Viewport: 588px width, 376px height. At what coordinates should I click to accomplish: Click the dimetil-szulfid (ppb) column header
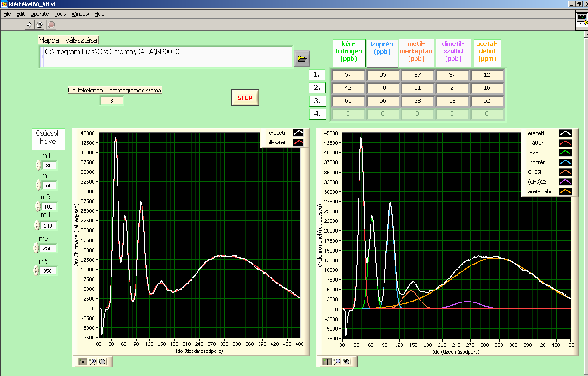click(453, 53)
